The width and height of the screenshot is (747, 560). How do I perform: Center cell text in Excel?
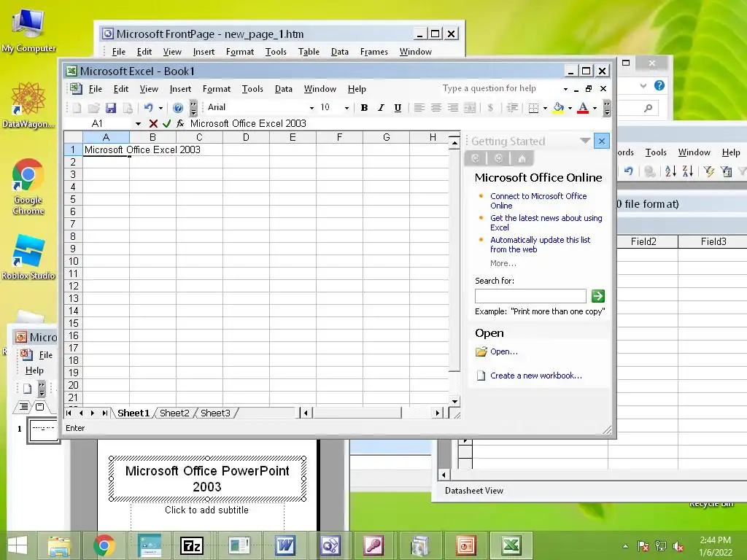pyautogui.click(x=436, y=108)
